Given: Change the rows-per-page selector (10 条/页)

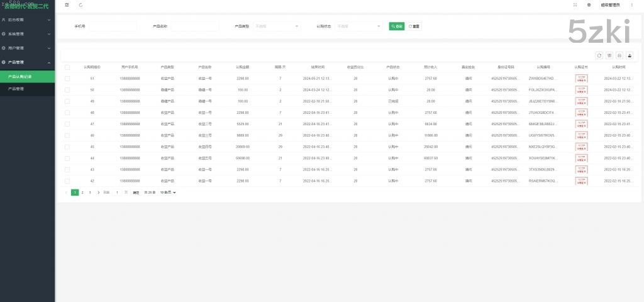Looking at the screenshot, I should point(168,192).
